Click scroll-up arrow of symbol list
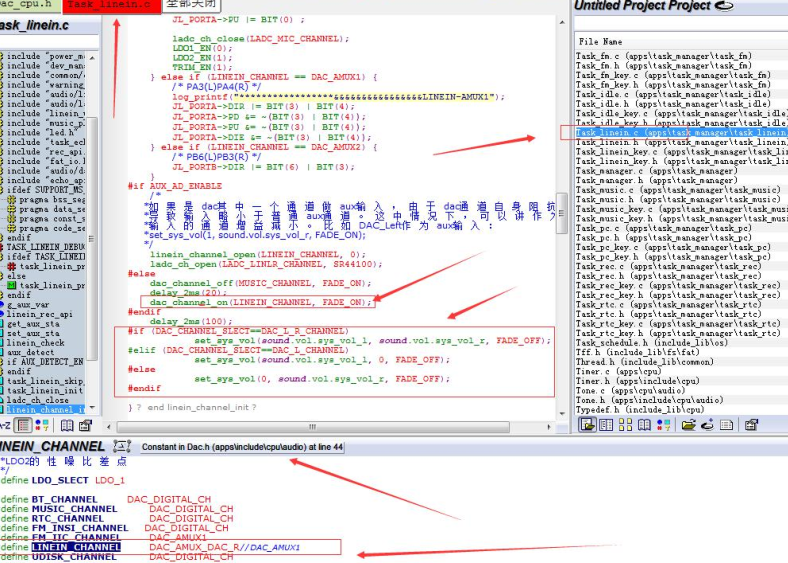This screenshot has height=563, width=788. (92, 57)
